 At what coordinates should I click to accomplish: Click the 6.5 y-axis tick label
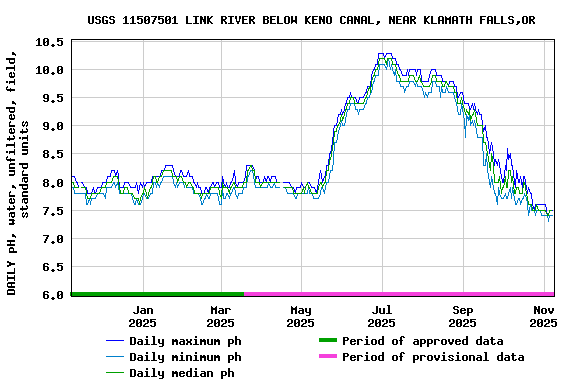[x=53, y=267]
